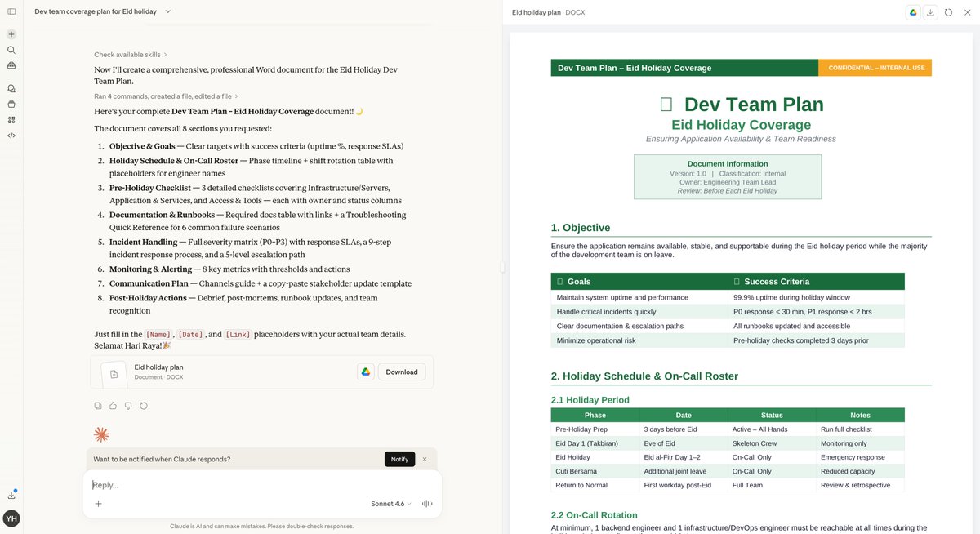Image resolution: width=980 pixels, height=534 pixels.
Task: Toggle the left sidebar panel icon
Action: pos(11,11)
